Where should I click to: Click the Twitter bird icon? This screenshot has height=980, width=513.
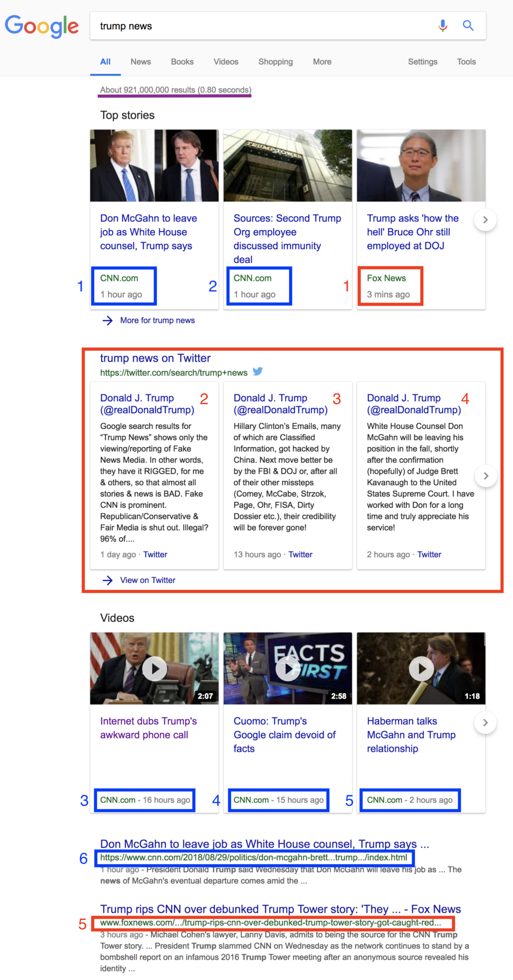tap(258, 371)
